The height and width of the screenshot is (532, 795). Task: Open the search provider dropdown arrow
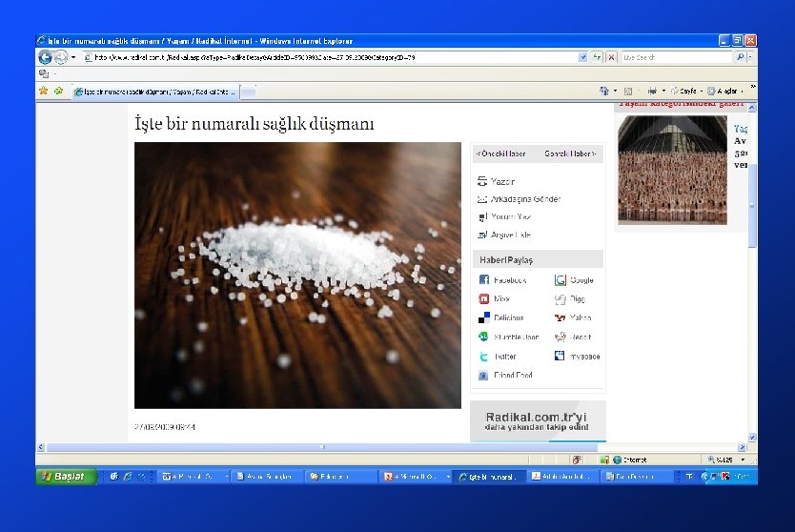pyautogui.click(x=750, y=57)
